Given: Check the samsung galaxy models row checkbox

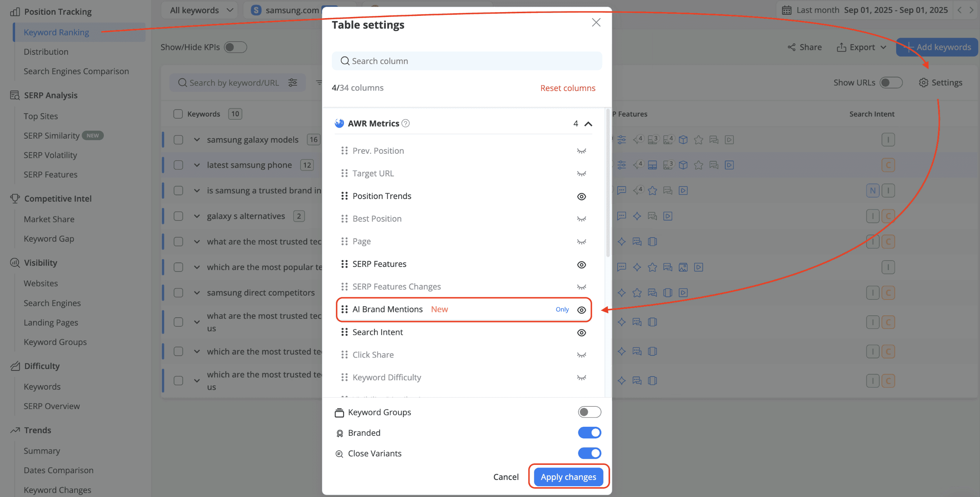Looking at the screenshot, I should coord(178,140).
